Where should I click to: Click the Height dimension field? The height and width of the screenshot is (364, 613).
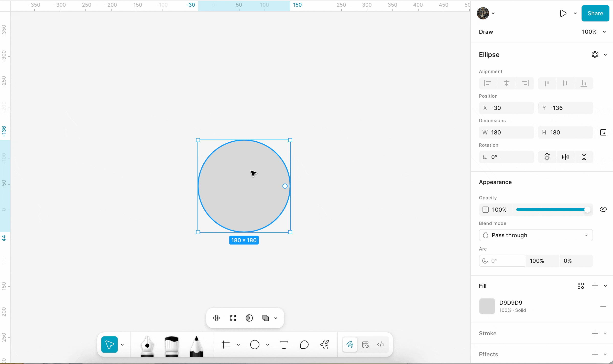click(x=565, y=132)
